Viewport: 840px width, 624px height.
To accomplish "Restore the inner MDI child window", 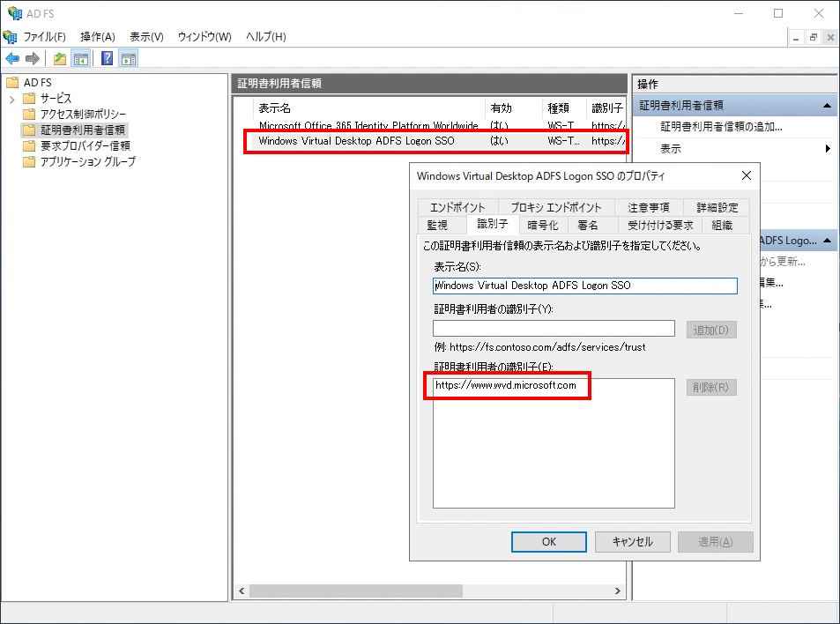I will pyautogui.click(x=814, y=38).
